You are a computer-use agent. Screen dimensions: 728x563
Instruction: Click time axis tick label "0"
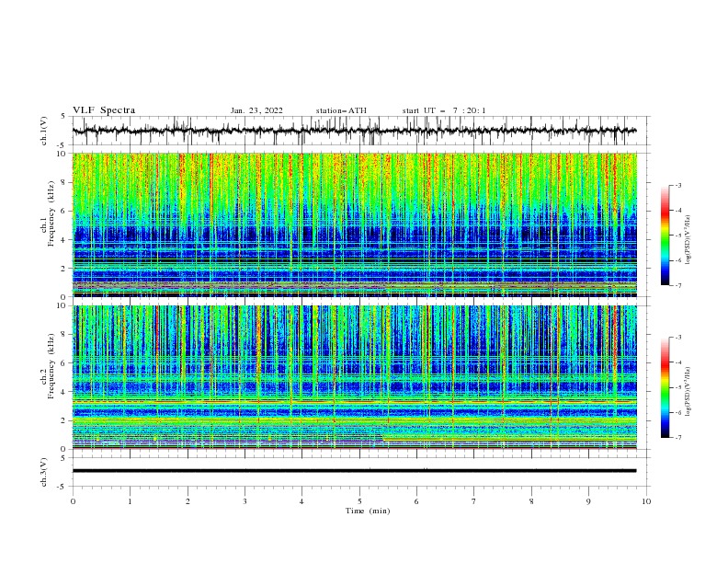(x=73, y=501)
